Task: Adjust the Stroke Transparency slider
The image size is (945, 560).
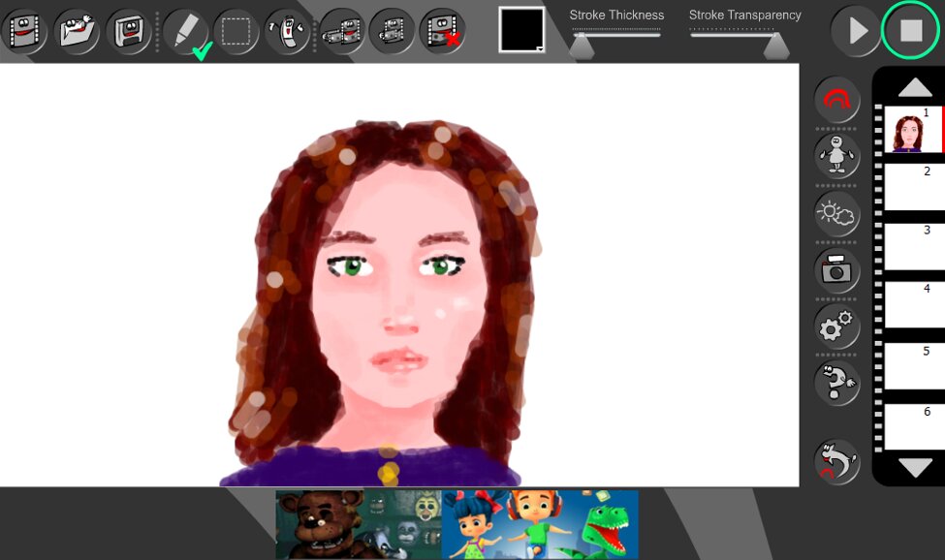Action: [x=774, y=45]
